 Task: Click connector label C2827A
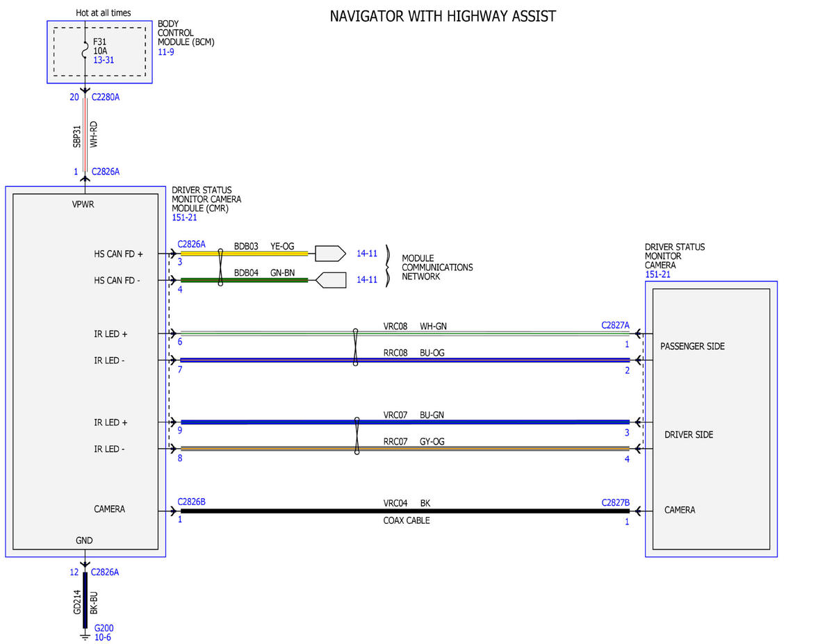point(616,325)
